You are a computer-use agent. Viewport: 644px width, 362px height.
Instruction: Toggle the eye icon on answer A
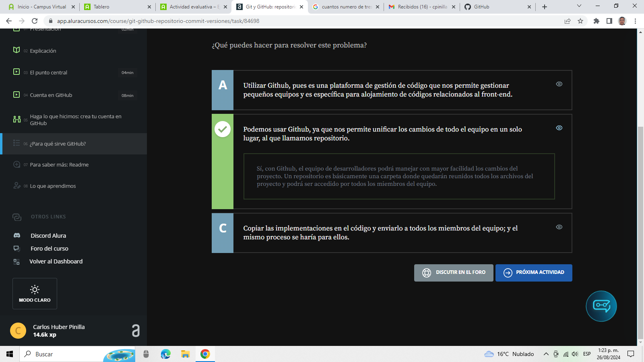559,84
